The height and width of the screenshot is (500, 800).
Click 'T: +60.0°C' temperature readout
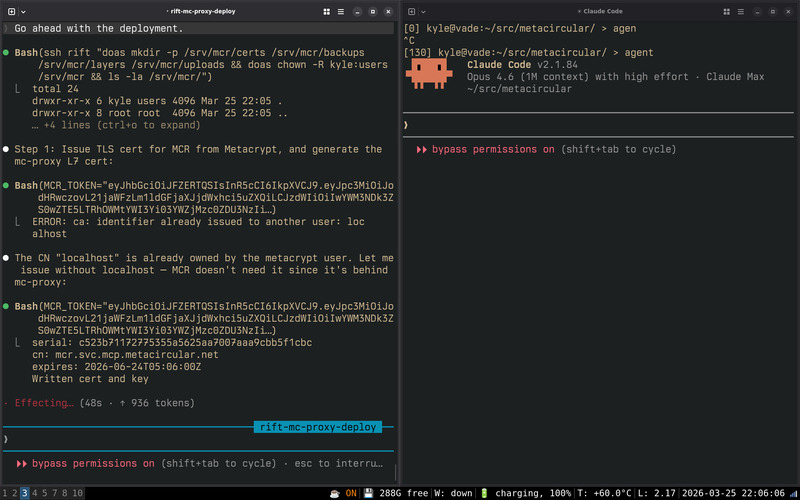[x=604, y=493]
